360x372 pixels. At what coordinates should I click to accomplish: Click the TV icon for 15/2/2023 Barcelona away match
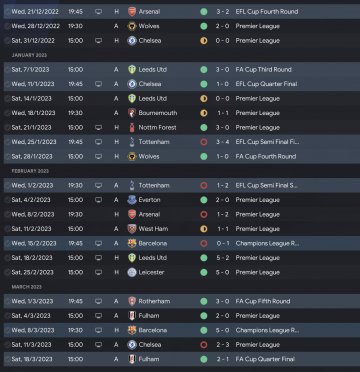click(x=98, y=243)
